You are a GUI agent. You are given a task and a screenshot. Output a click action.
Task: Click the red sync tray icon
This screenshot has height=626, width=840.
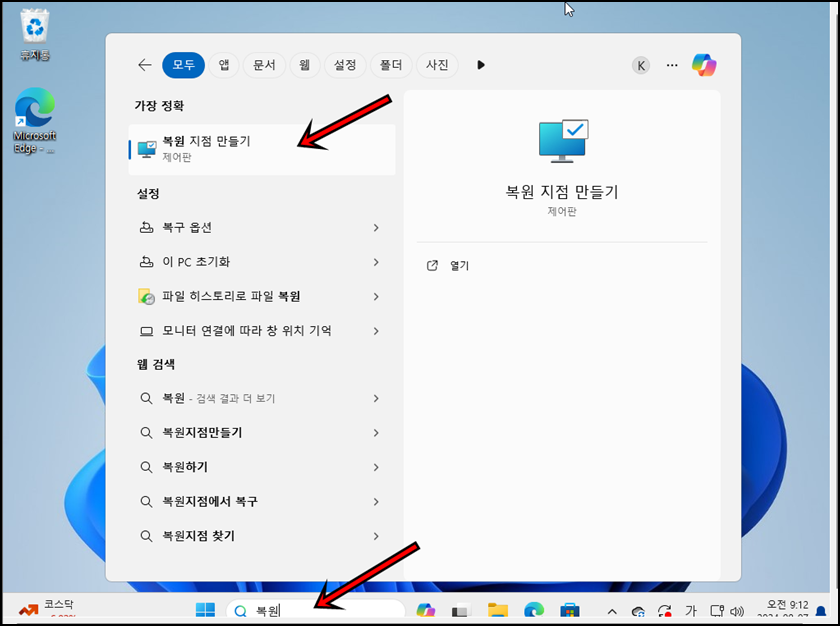[x=665, y=611]
